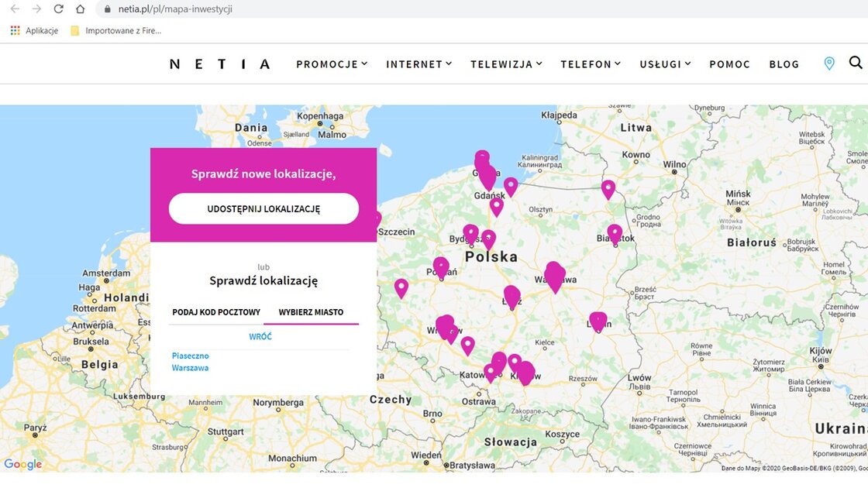Click the Wróć link

click(x=260, y=337)
